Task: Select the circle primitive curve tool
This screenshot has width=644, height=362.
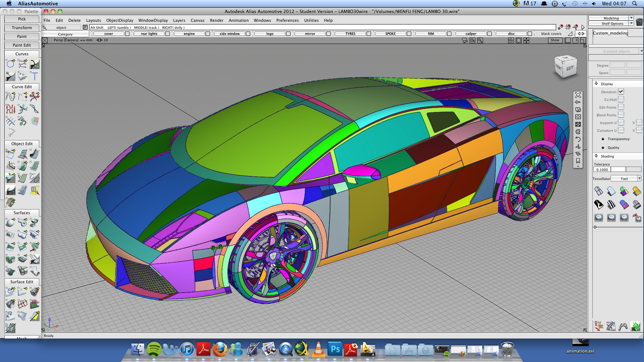Action: [x=10, y=64]
